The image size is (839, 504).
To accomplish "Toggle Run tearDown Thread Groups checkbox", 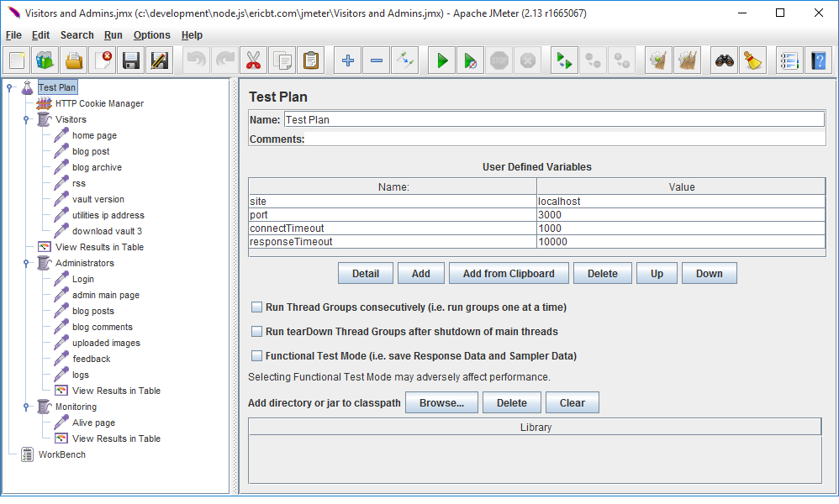I will [257, 331].
